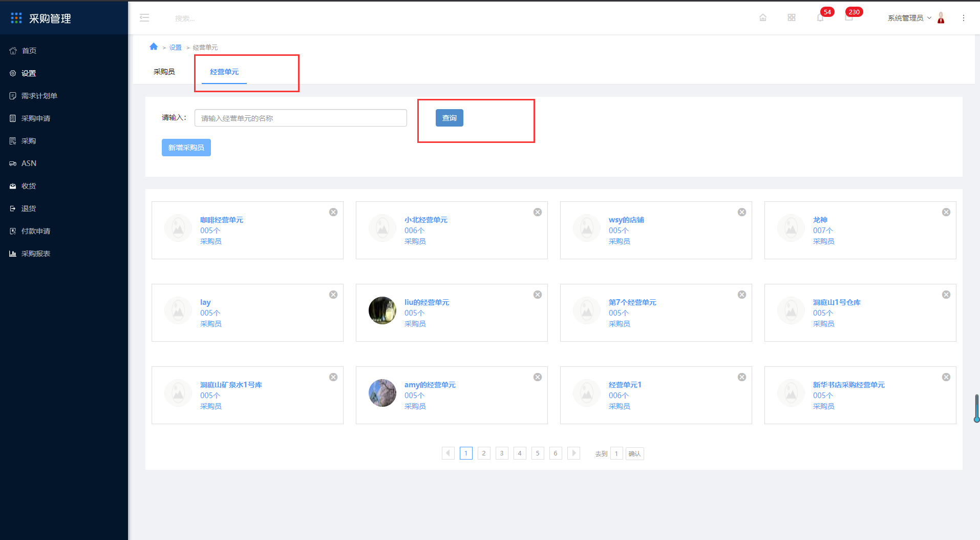Go to page 6
980x540 pixels.
(x=556, y=453)
